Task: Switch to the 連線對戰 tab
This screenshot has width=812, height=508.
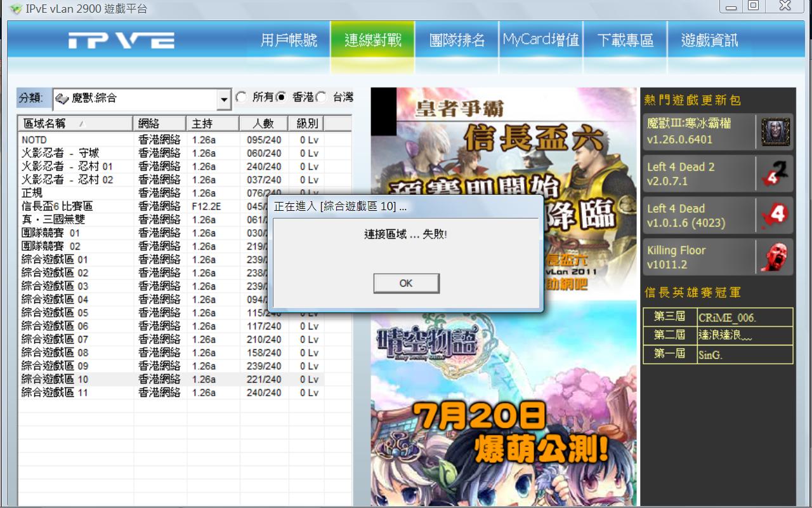Action: (372, 41)
